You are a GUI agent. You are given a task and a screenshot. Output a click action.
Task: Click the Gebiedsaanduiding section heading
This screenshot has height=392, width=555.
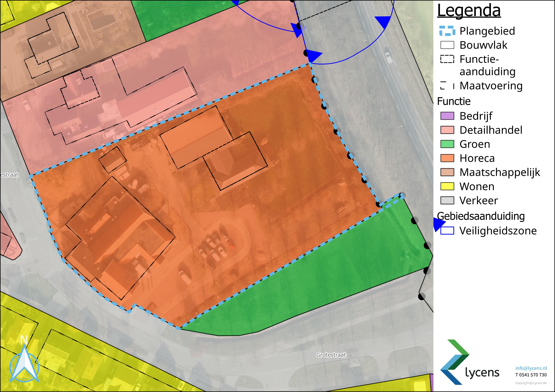(x=481, y=216)
